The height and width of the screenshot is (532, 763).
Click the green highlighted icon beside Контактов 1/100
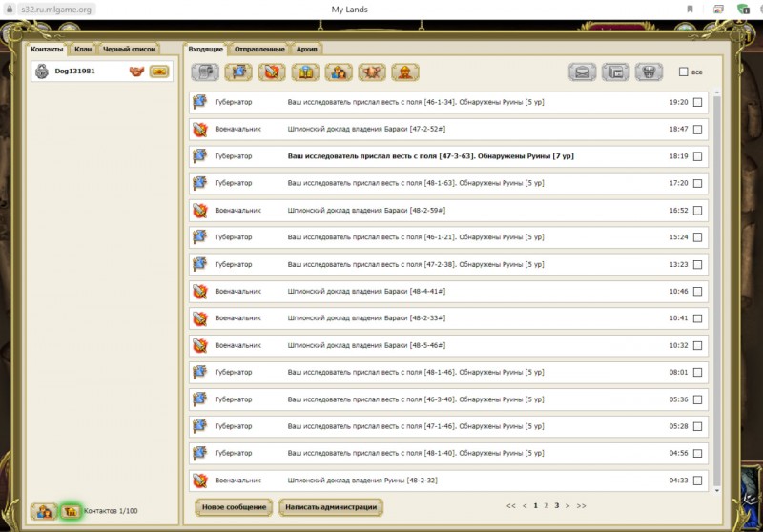pos(71,511)
